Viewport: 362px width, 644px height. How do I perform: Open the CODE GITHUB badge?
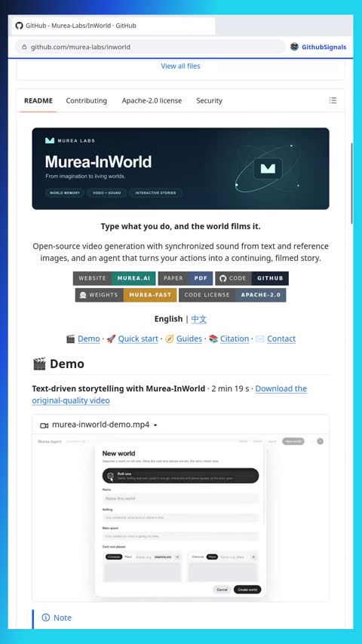click(x=252, y=278)
